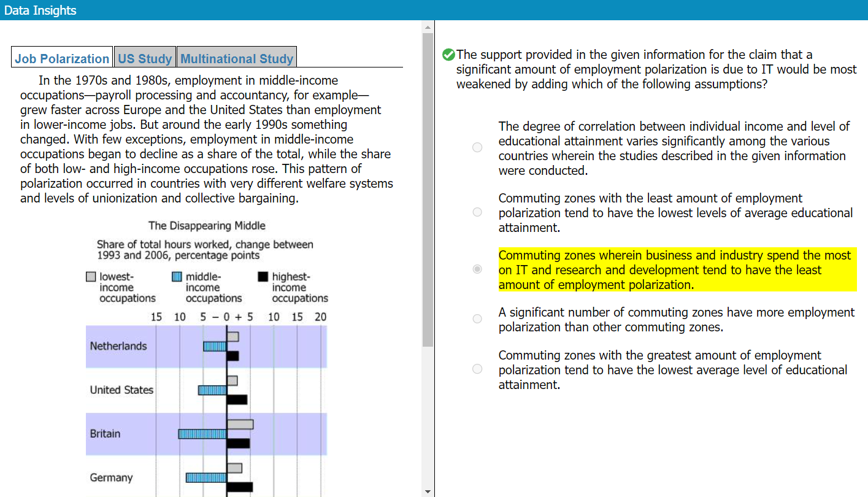868x497 pixels.
Task: Choose the radio for 'least polarization, lowest education'
Action: tap(477, 212)
